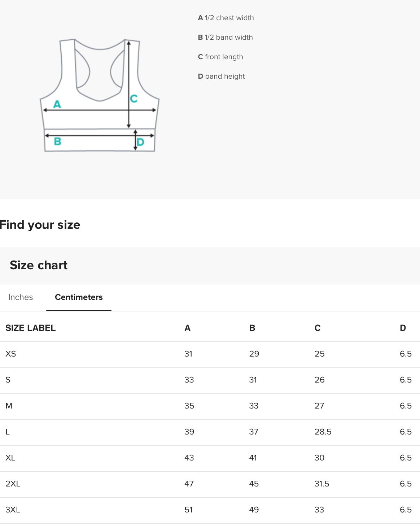Screen dimensions: 420x524
Task: Click the teal letter A on diagram
Action: 57,104
